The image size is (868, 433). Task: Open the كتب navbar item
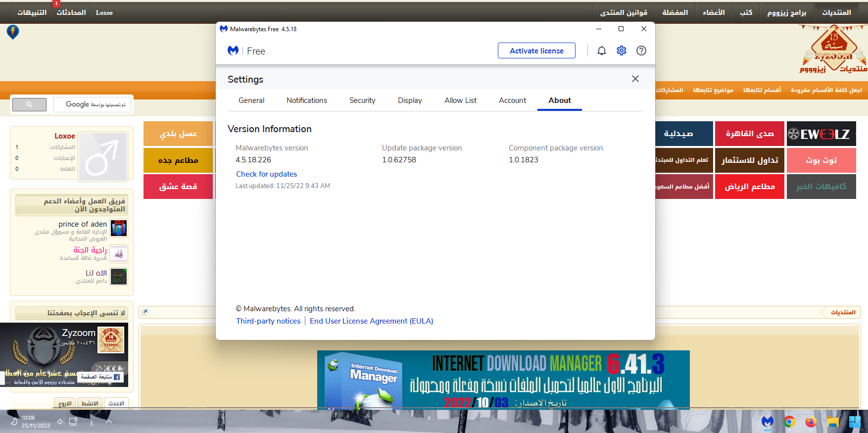point(746,12)
